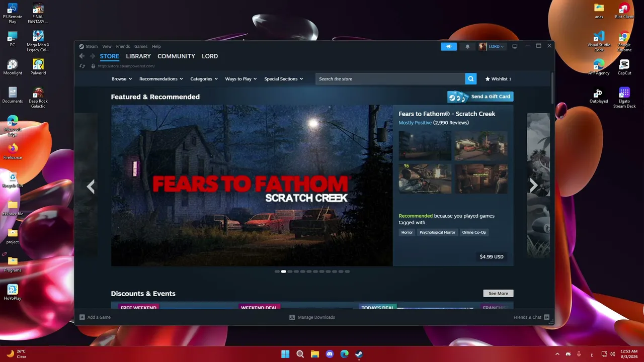Click Send a Gift Card button
This screenshot has width=644, height=362.
point(480,97)
